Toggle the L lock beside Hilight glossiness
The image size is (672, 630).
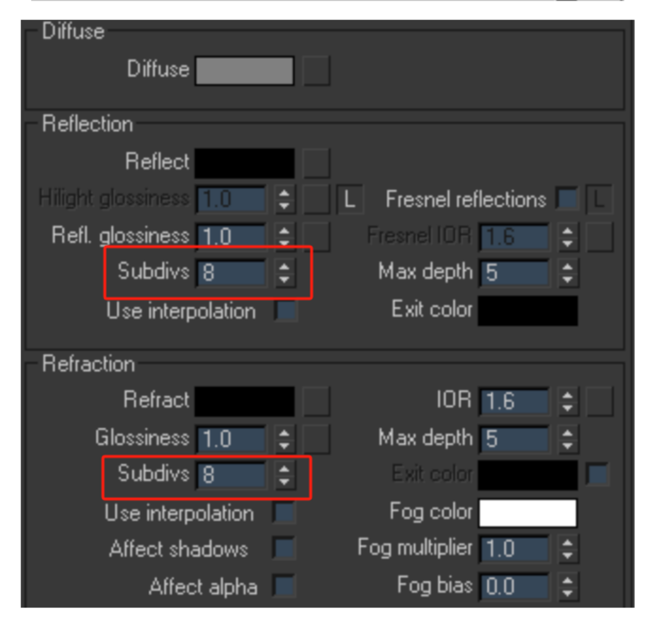350,199
